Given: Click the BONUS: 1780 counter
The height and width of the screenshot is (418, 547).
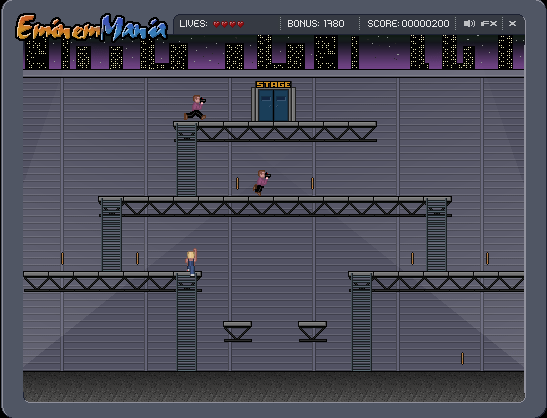Looking at the screenshot, I should pos(316,23).
